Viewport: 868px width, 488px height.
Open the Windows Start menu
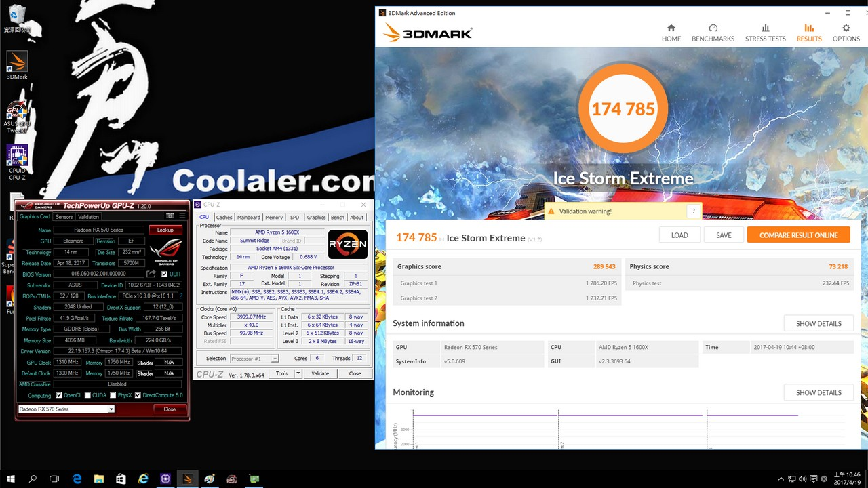point(12,479)
